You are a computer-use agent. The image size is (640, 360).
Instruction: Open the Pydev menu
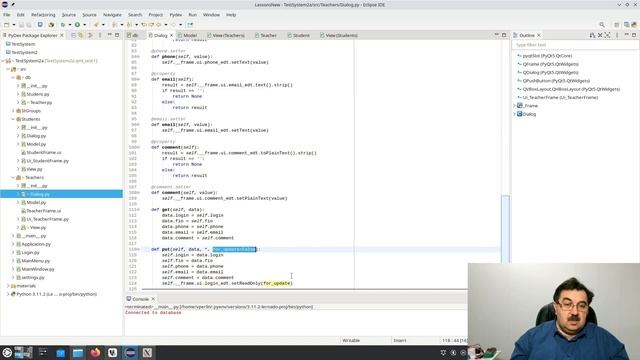pos(176,15)
